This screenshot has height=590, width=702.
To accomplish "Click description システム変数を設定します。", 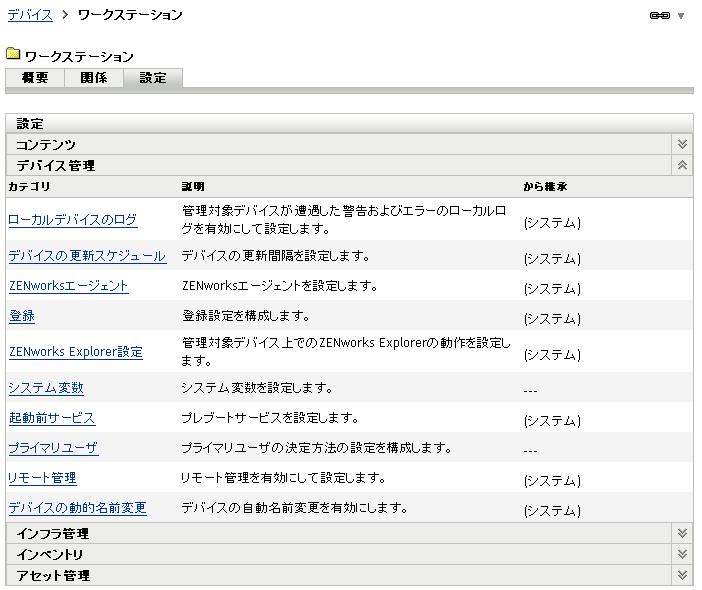I will coord(257,388).
